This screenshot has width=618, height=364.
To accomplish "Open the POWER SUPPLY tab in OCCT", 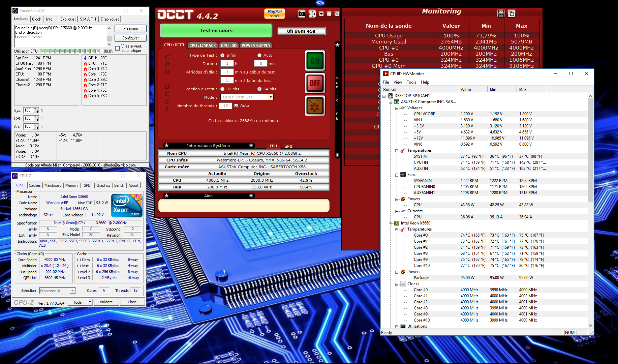I will pos(256,45).
